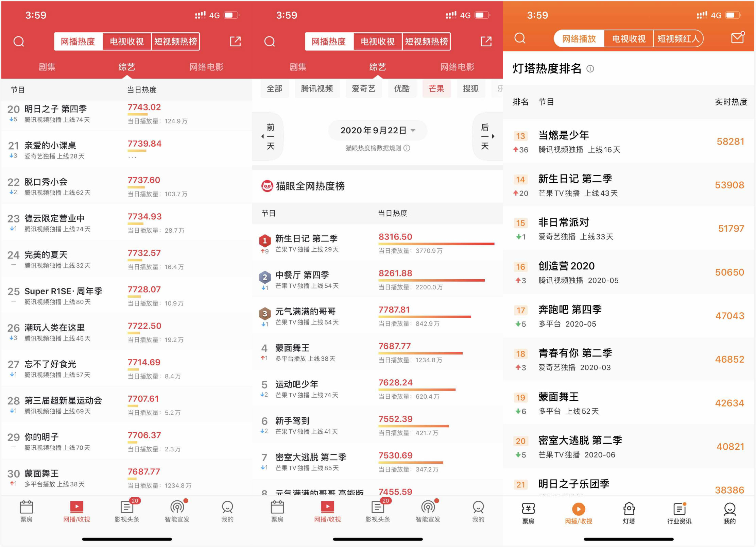
Task: Select 短视频热榜 segment in the middle panel
Action: [x=426, y=42]
